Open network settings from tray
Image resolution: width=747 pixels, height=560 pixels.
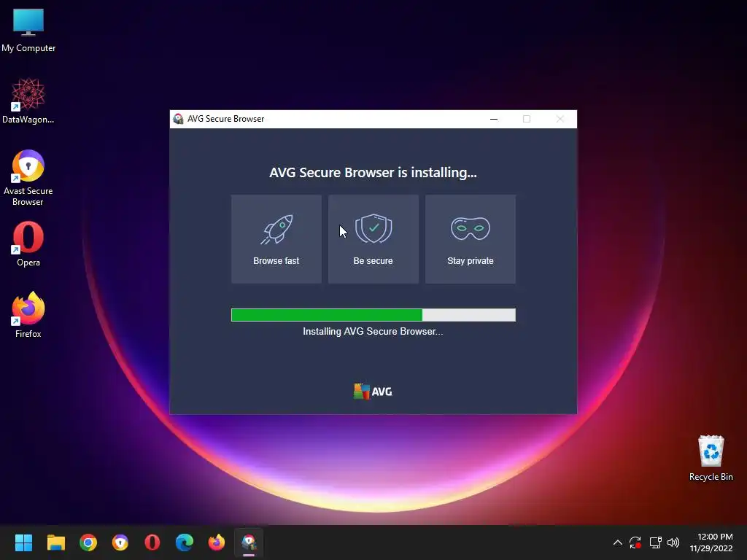(656, 542)
